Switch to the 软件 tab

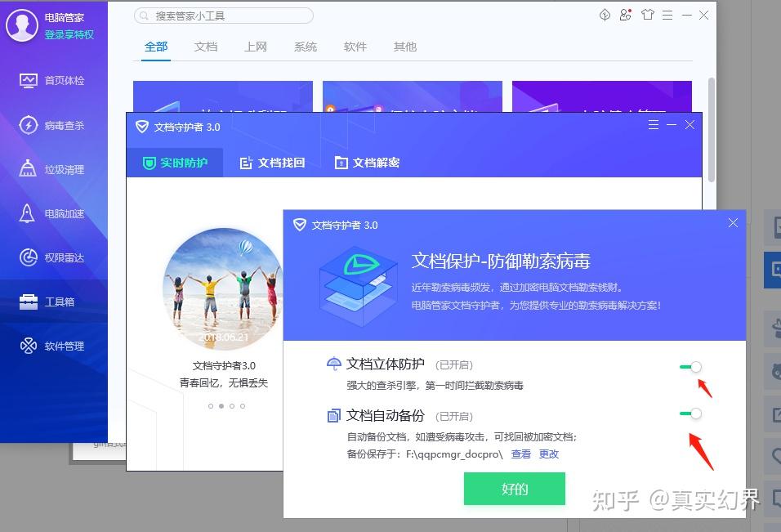[355, 47]
